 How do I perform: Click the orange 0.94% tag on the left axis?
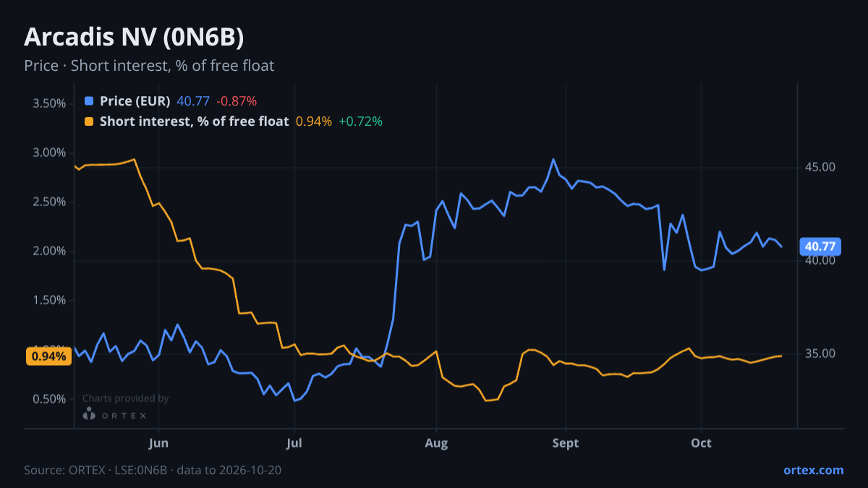tap(49, 356)
